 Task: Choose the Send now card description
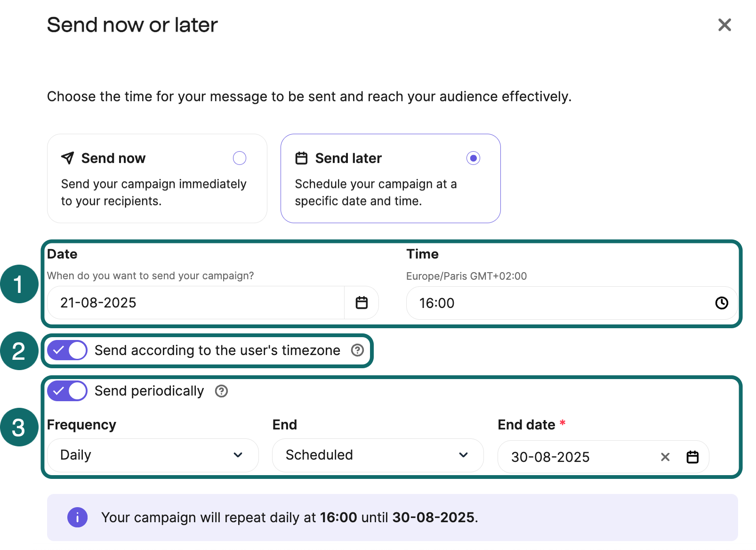pos(153,193)
